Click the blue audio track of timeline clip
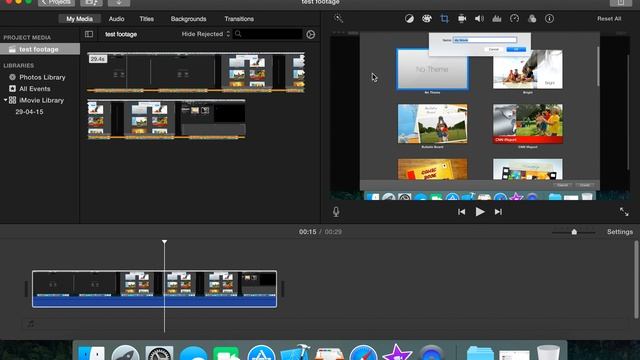 pos(154,302)
